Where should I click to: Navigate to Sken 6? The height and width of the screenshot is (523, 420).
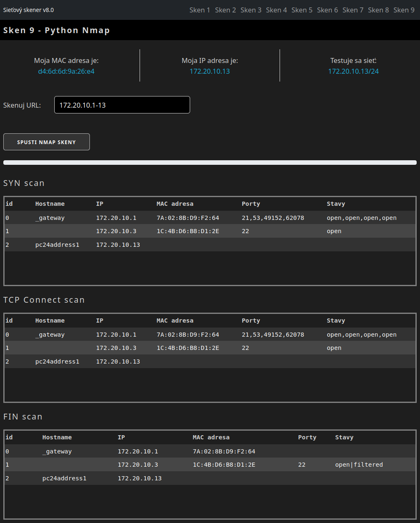[327, 10]
